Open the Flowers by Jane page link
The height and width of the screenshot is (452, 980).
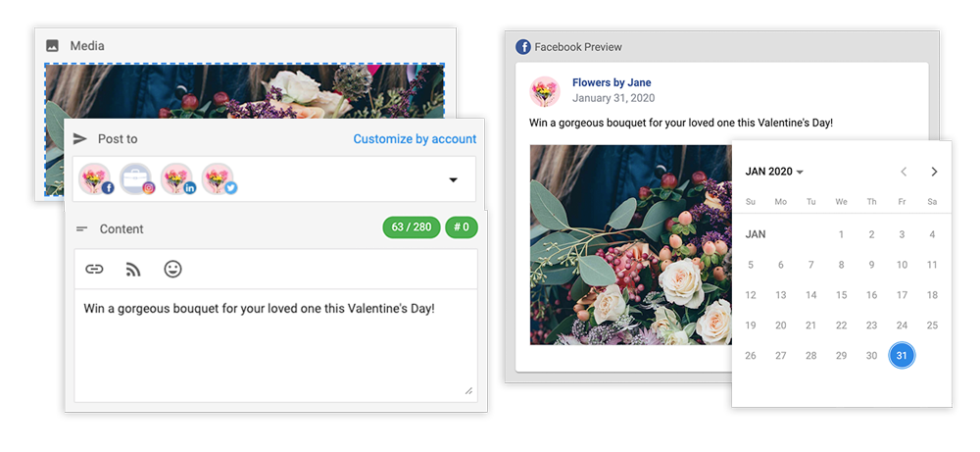612,83
